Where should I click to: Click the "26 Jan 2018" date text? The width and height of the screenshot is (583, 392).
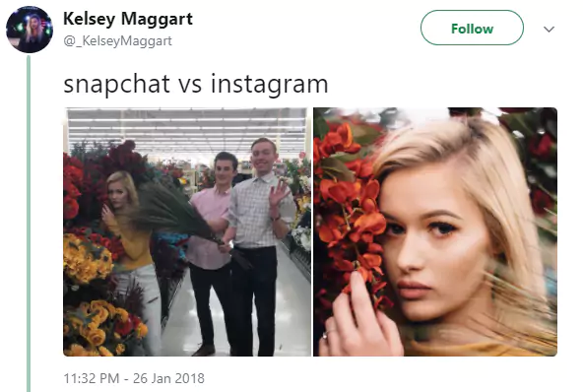point(168,378)
